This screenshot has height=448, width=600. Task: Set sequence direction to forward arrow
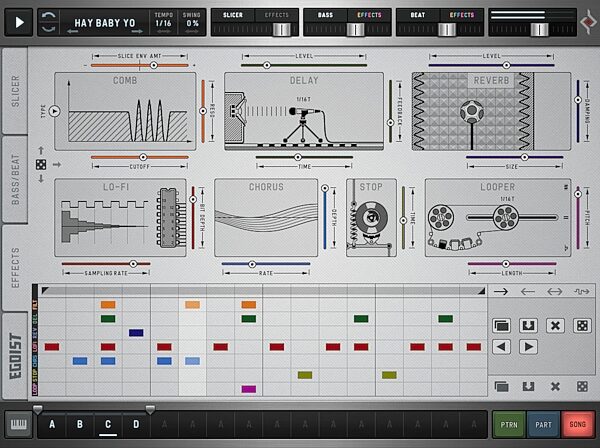click(501, 292)
